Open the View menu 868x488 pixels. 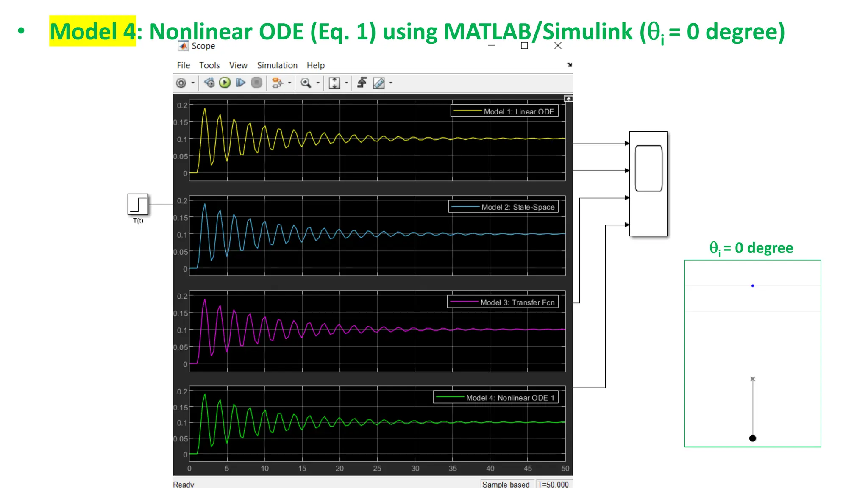pyautogui.click(x=238, y=65)
